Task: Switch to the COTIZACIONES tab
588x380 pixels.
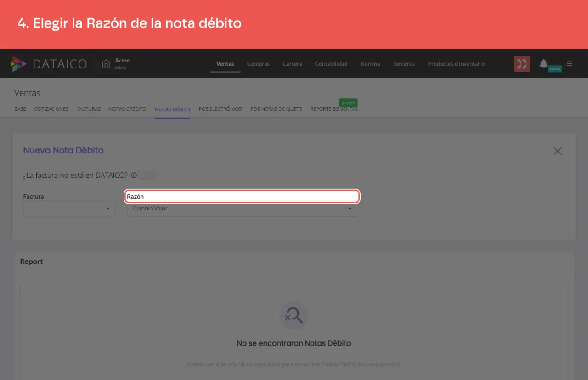Action: [x=51, y=109]
